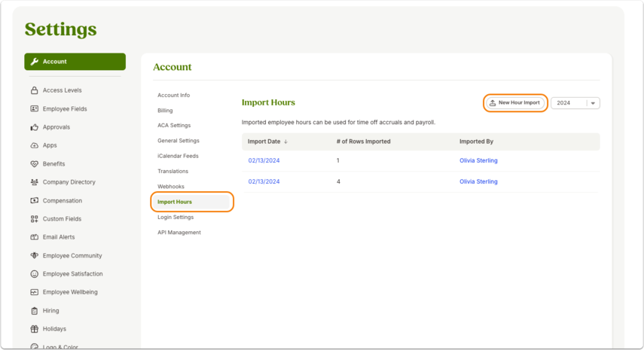The height and width of the screenshot is (350, 644).
Task: Open Employee Satisfaction settings
Action: pyautogui.click(x=73, y=274)
